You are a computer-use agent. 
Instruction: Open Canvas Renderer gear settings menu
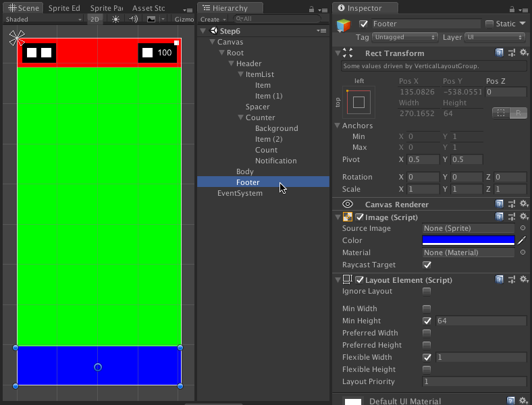pyautogui.click(x=524, y=204)
